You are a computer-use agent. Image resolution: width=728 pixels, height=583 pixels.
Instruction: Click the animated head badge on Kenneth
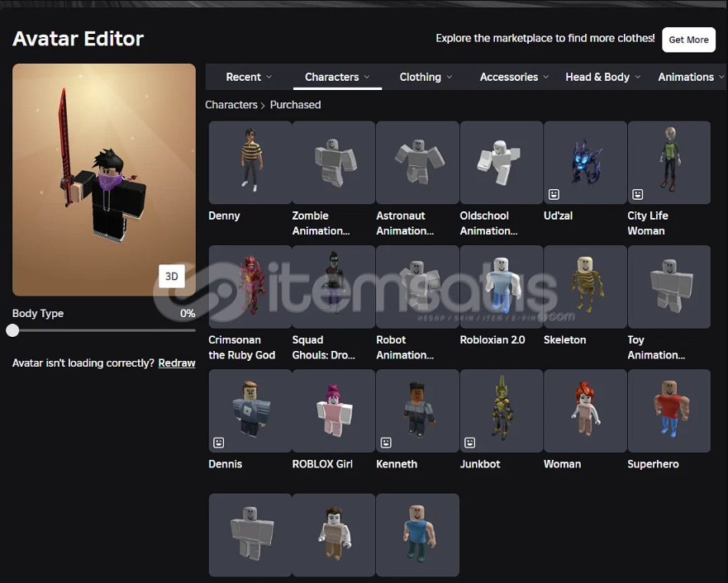point(386,443)
